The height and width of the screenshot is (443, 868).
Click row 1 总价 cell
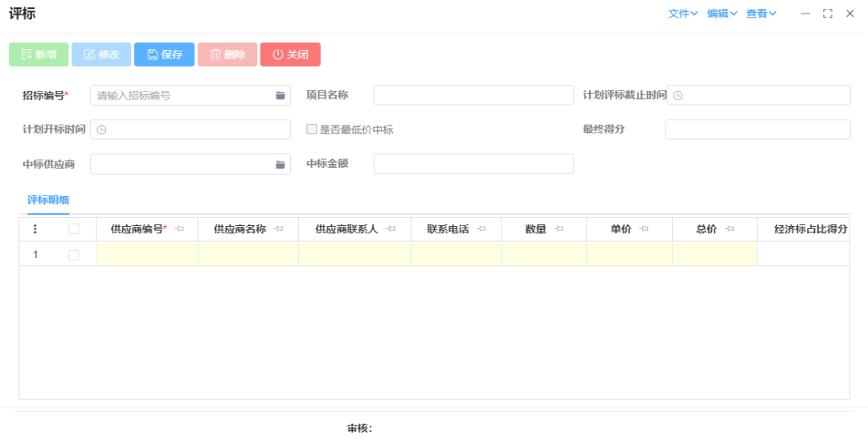[714, 255]
